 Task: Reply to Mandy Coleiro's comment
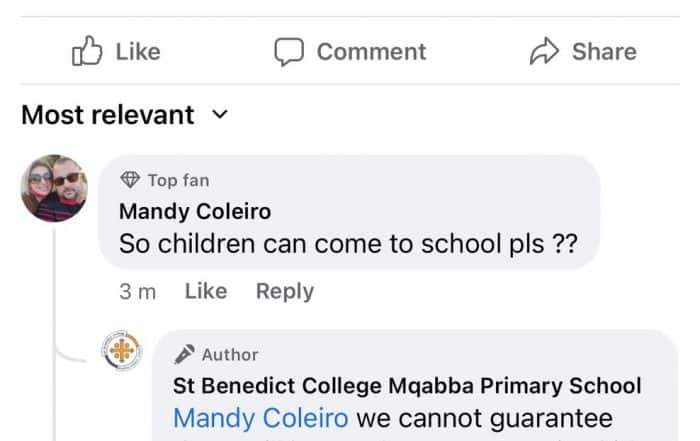(x=285, y=291)
